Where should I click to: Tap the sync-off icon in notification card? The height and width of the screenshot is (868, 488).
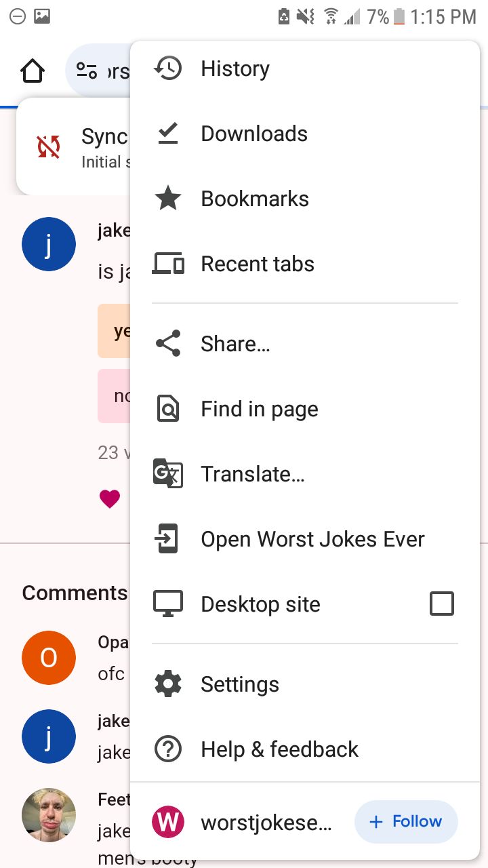(49, 146)
